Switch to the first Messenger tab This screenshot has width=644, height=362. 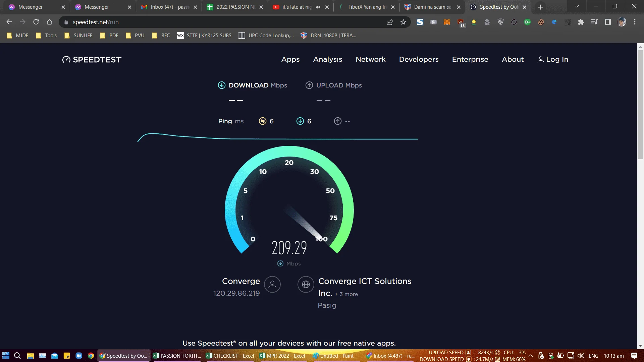[36, 7]
